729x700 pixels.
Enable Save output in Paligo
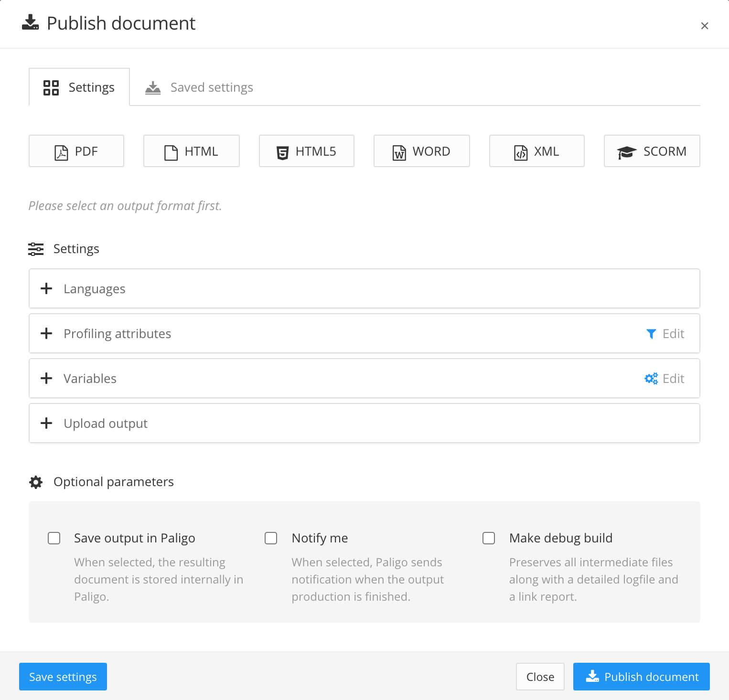point(54,538)
